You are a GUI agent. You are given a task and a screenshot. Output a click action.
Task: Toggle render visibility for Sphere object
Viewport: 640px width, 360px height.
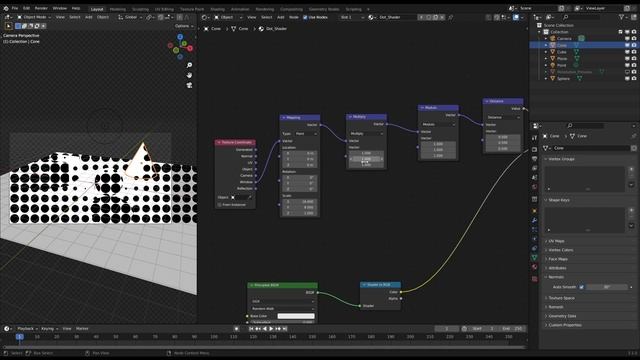click(x=634, y=79)
